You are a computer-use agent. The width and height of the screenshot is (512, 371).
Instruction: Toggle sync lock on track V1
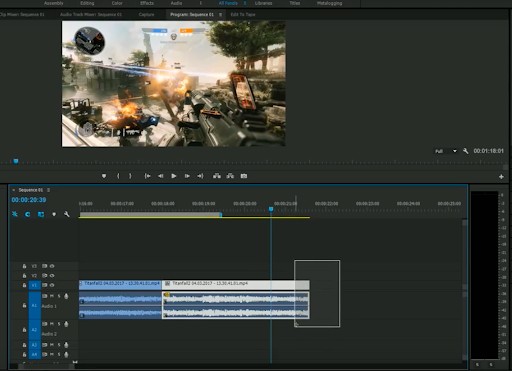tap(44, 285)
